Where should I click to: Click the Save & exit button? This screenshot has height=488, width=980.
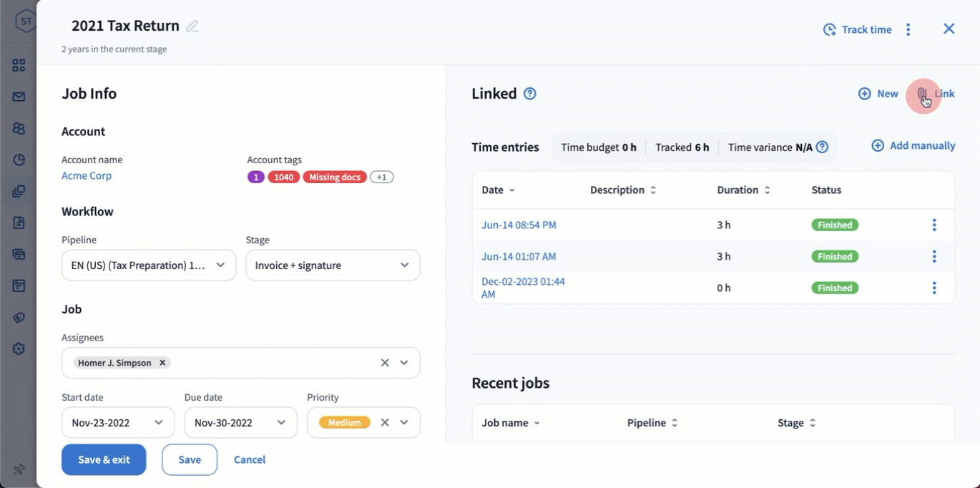[x=104, y=460]
